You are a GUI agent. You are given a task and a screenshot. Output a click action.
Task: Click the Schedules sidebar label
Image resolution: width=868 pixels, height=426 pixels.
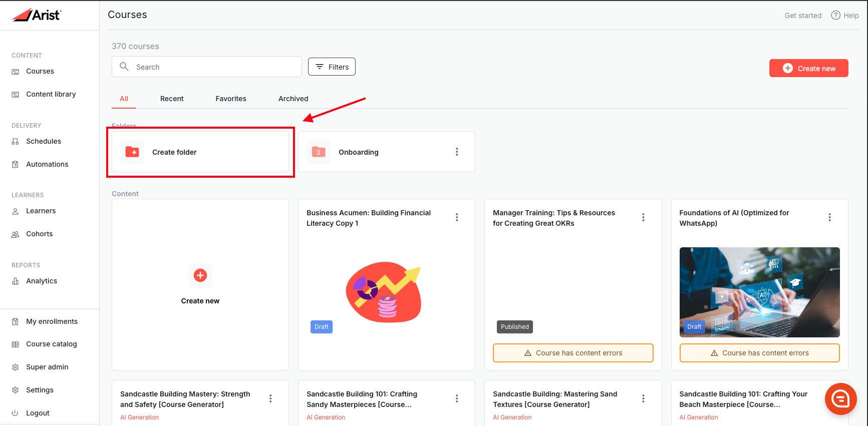(44, 141)
